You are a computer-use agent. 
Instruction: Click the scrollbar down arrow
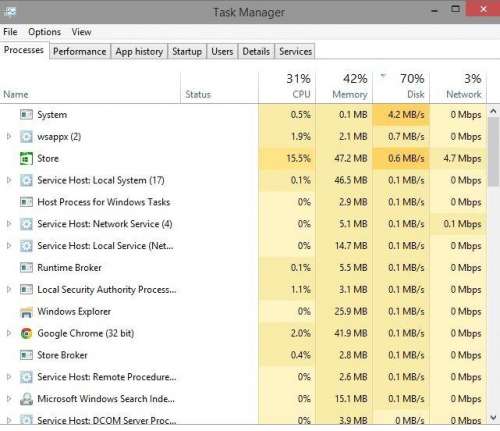494,417
